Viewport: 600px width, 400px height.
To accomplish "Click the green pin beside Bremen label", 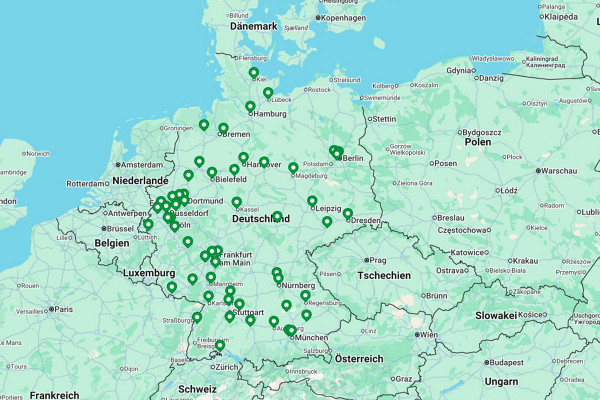I will point(223,128).
